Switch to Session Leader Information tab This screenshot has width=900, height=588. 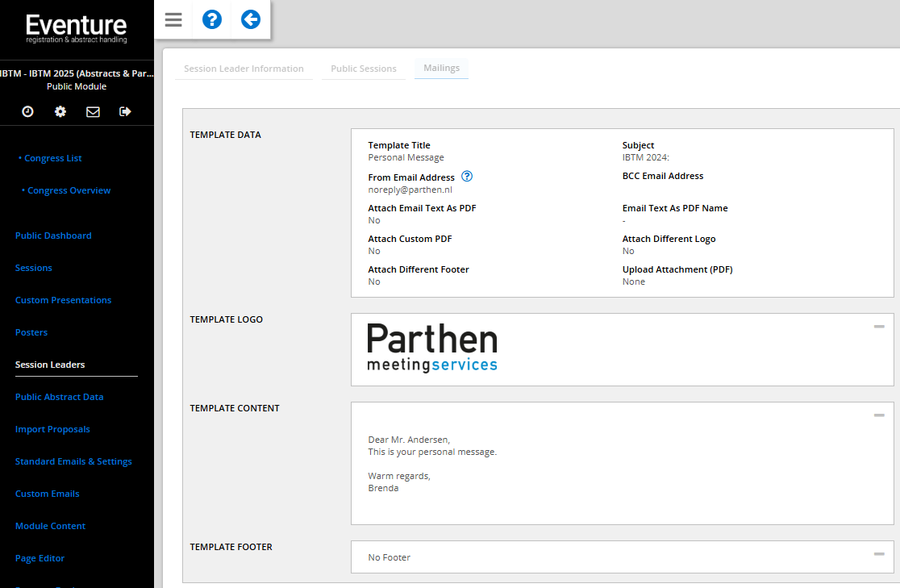244,69
